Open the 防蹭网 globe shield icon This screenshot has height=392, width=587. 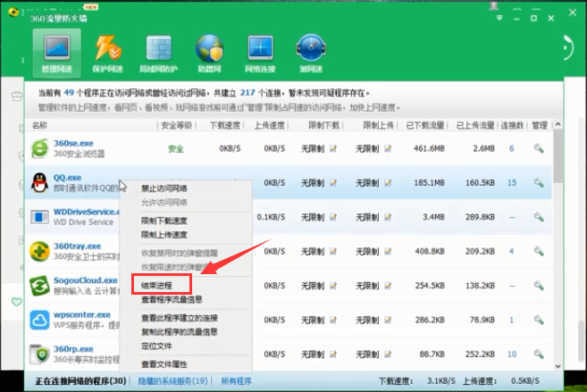tap(209, 52)
